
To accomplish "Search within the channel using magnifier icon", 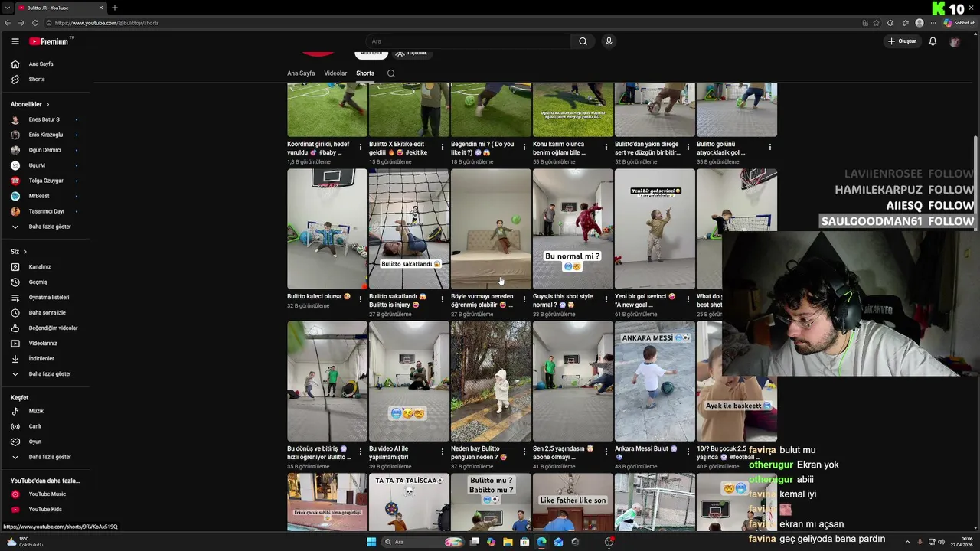I will pos(391,73).
